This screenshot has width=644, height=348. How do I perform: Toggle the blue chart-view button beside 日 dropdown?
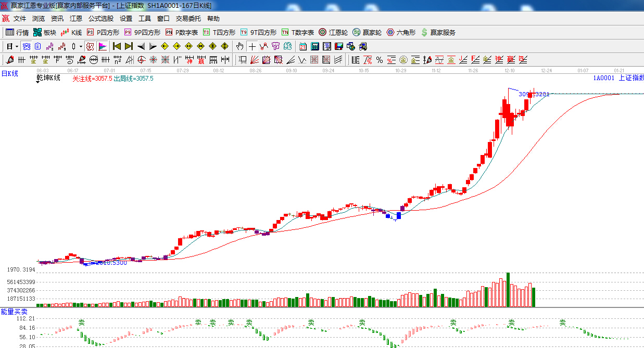pos(26,46)
